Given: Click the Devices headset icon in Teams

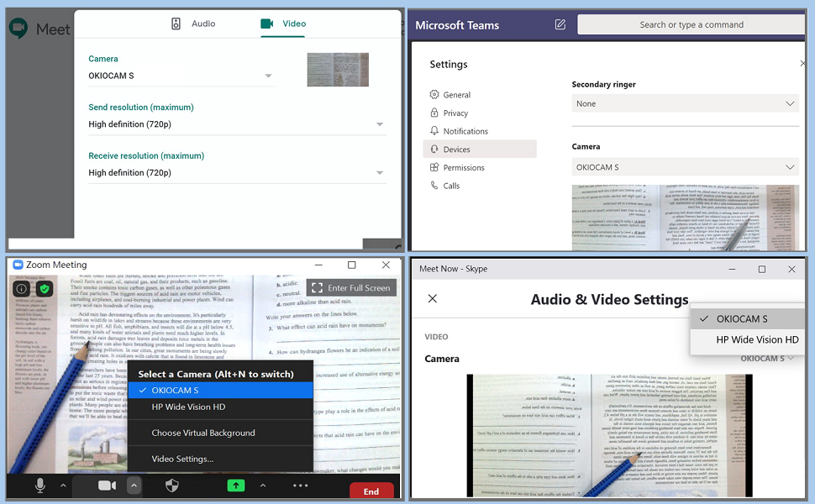Looking at the screenshot, I should point(434,150).
